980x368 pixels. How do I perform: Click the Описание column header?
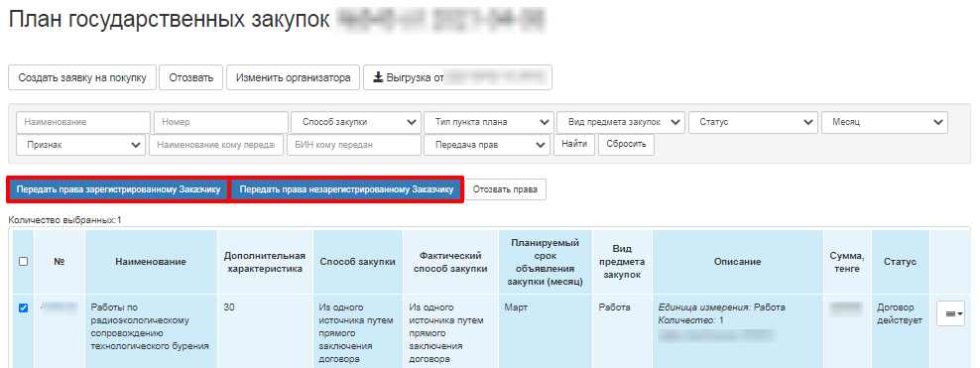click(x=738, y=262)
